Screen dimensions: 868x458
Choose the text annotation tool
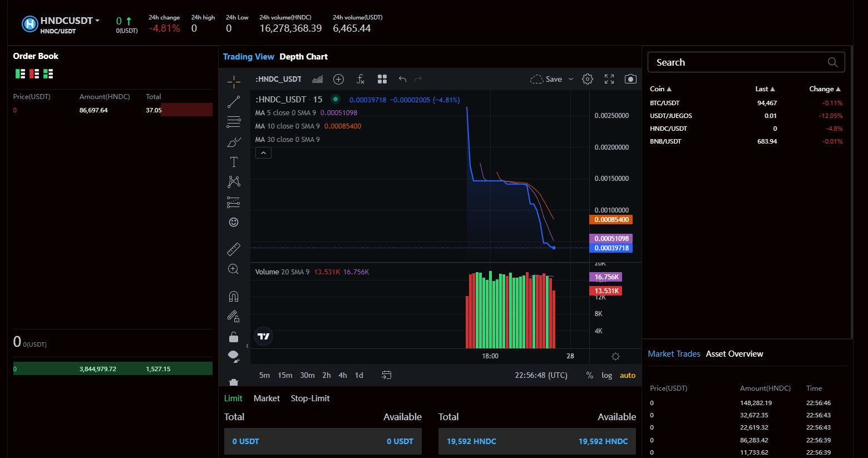[234, 162]
